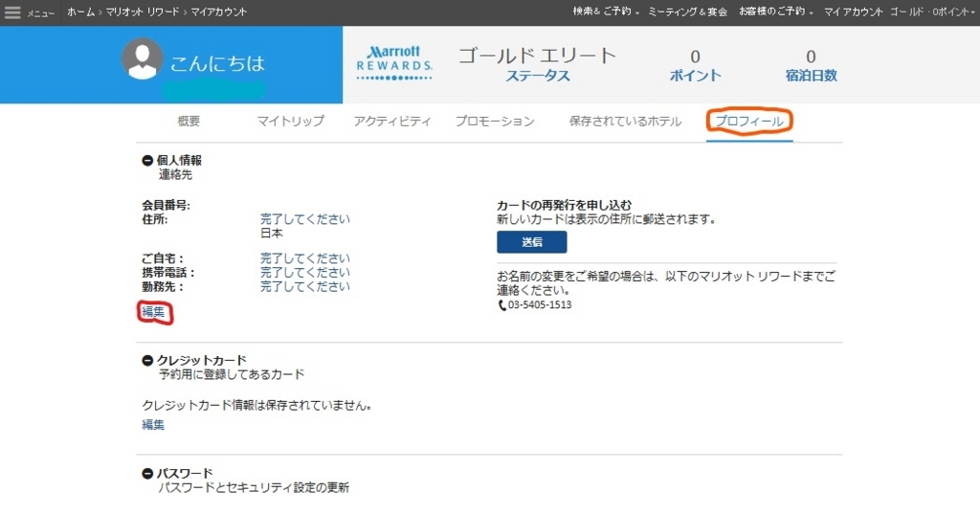Click カードの再発行を申し込む heading

(x=565, y=205)
